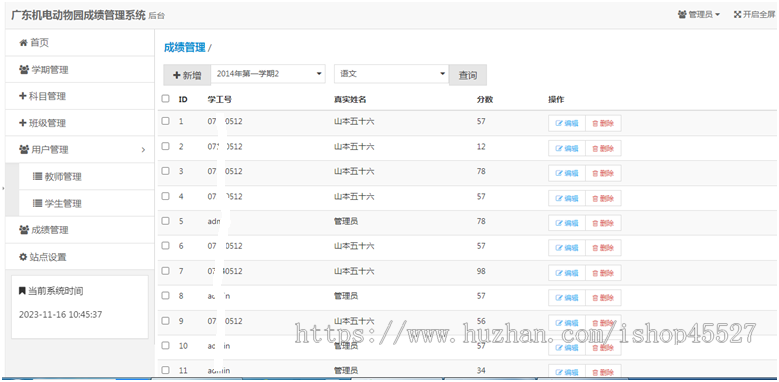The image size is (779, 382).
Task: Delete the record in row ID 2
Action: [x=603, y=149]
